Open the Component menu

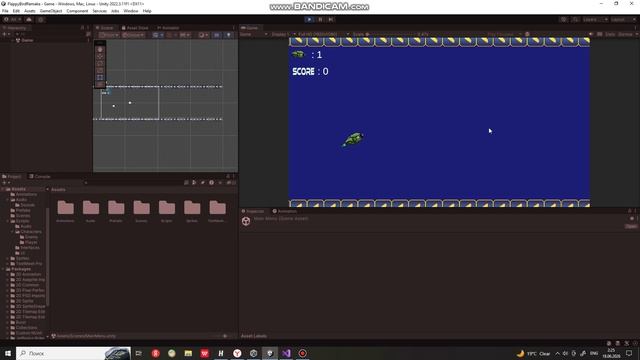point(77,11)
